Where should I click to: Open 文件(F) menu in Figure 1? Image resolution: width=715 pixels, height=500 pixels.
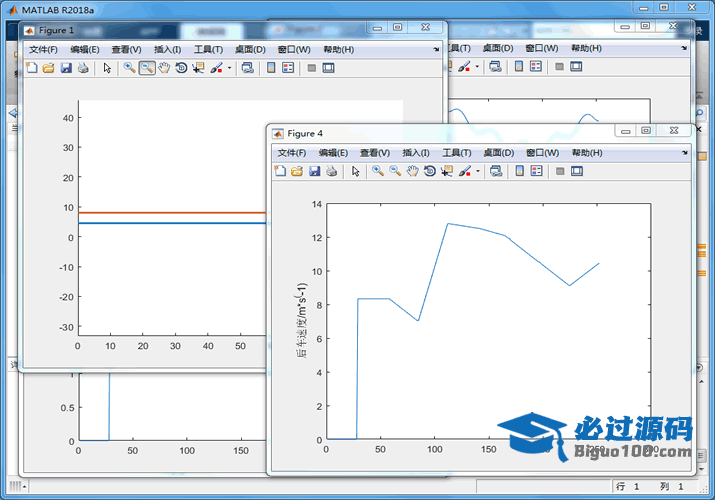(43, 50)
